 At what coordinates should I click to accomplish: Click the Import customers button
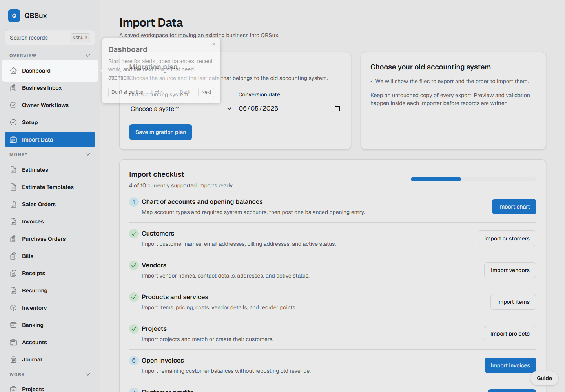coord(507,238)
